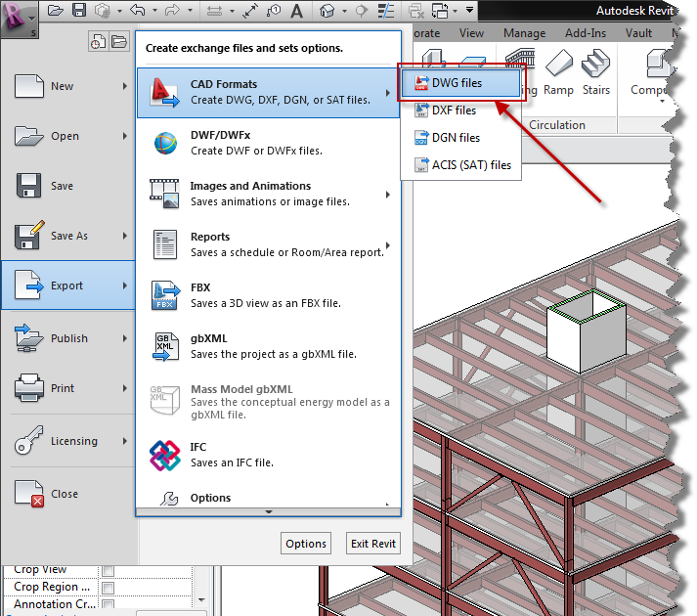Select the Tag by Category icon
Screen dimensions: 697x616
pyautogui.click(x=274, y=10)
